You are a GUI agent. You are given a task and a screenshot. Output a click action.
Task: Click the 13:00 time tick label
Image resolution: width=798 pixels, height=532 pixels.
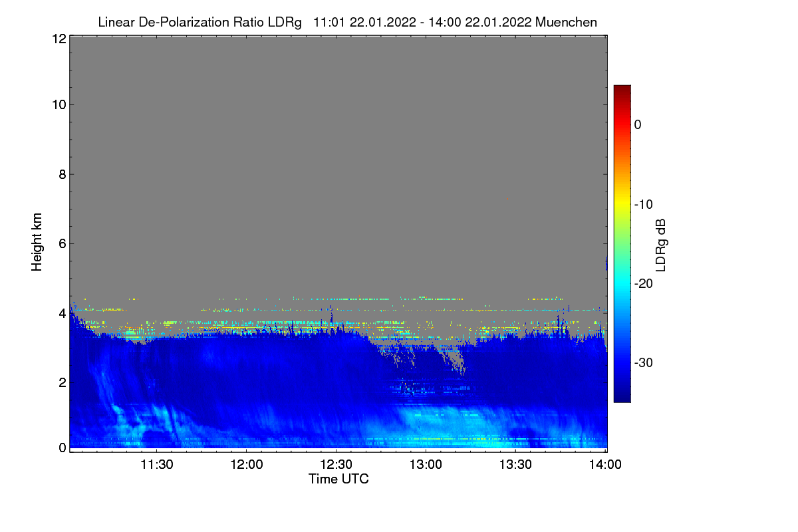(x=426, y=465)
